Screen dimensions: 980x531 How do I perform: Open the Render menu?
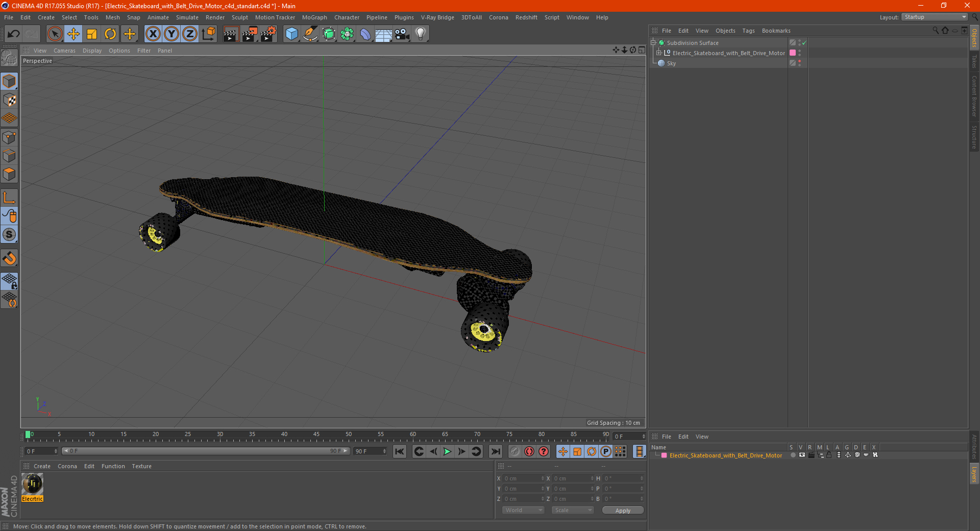click(x=215, y=17)
